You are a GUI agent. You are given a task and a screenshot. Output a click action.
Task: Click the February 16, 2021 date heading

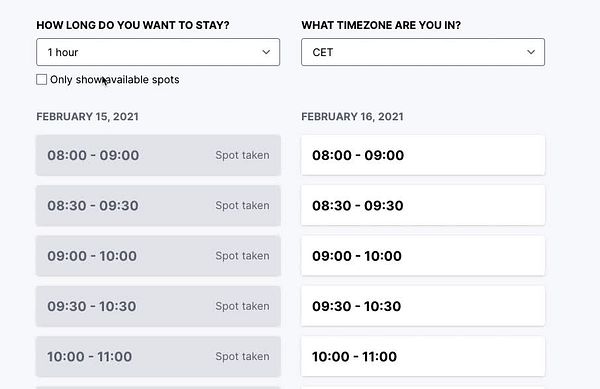coord(352,117)
